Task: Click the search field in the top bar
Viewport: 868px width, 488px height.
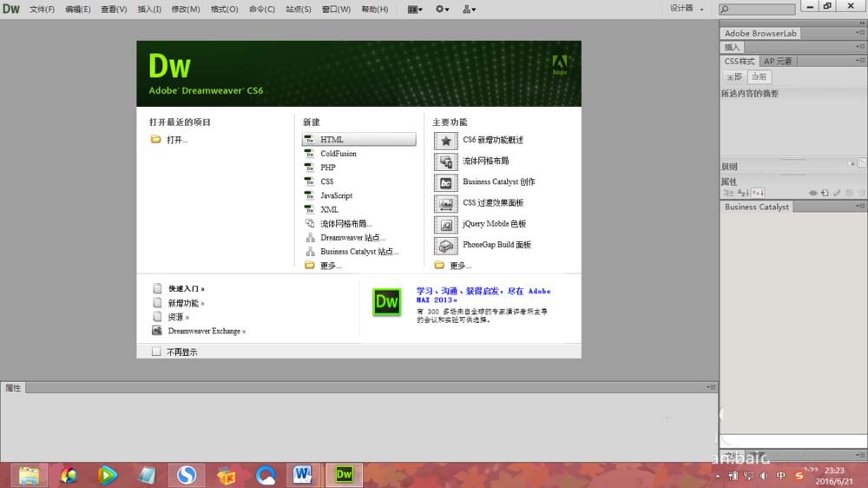Action: 757,9
